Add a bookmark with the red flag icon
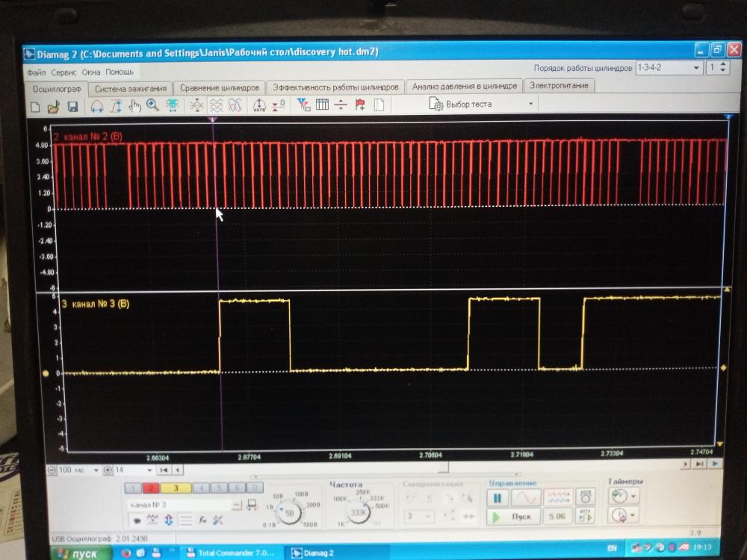The image size is (747, 560). coord(360,105)
